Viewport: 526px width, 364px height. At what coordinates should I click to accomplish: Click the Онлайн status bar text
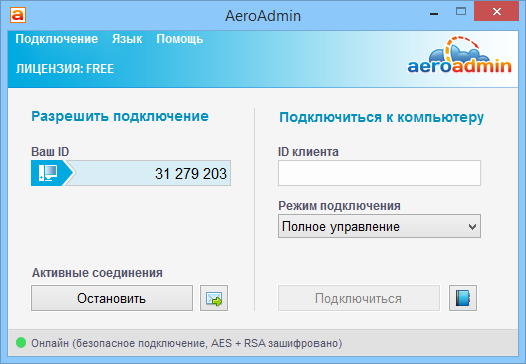[187, 343]
